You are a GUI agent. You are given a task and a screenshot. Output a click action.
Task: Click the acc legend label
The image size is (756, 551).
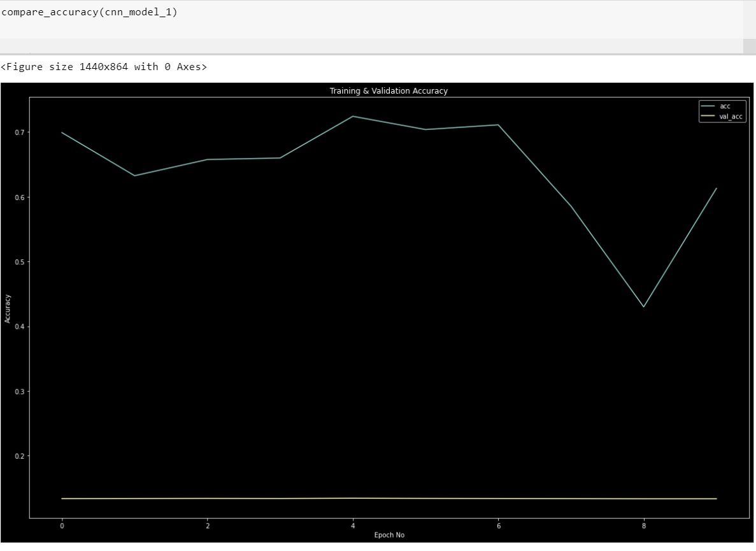pos(725,106)
